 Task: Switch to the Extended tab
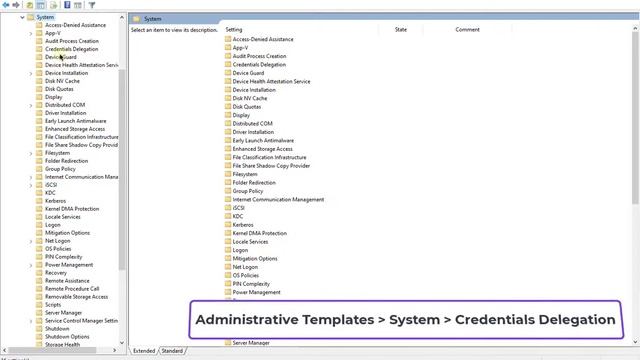pos(144,351)
